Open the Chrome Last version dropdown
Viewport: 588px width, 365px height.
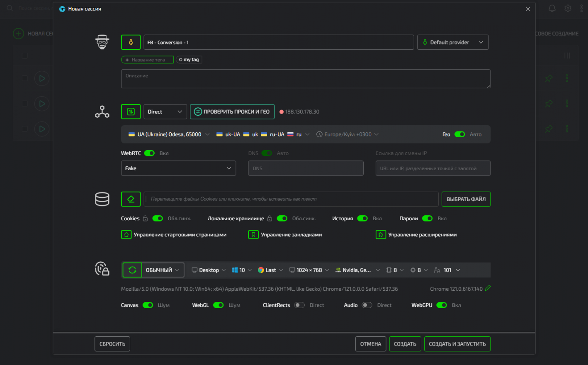pyautogui.click(x=270, y=270)
